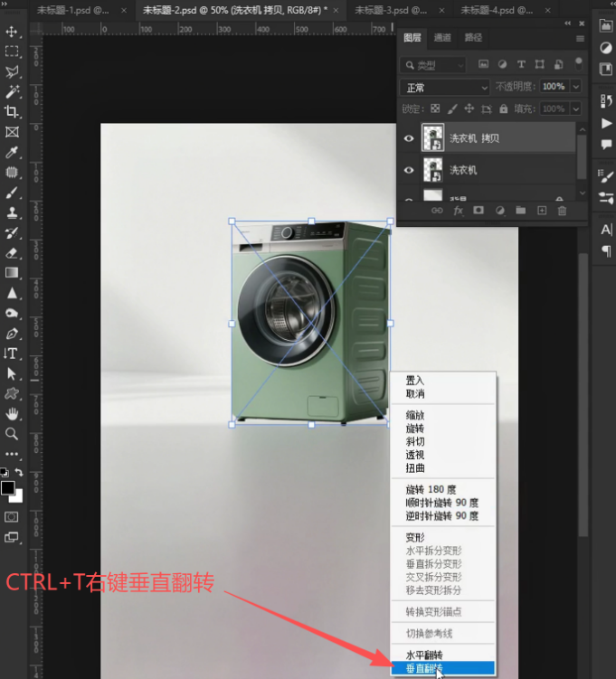This screenshot has height=679, width=616.
Task: Choose 透视 in the context menu
Action: pyautogui.click(x=442, y=455)
